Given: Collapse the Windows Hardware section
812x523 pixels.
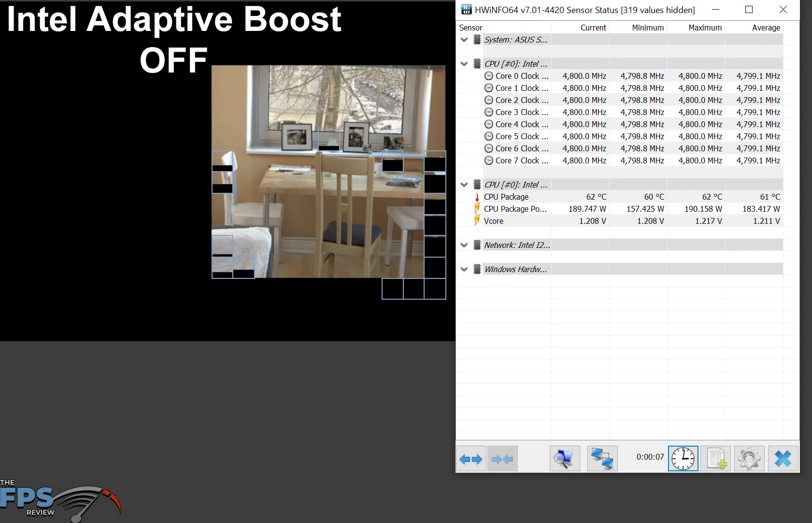Looking at the screenshot, I should 464,269.
